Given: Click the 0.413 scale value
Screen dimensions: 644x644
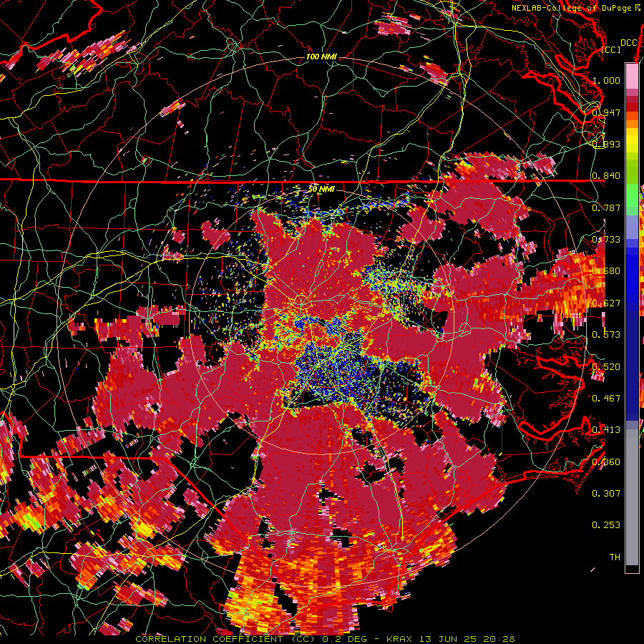Looking at the screenshot, I should tap(606, 430).
